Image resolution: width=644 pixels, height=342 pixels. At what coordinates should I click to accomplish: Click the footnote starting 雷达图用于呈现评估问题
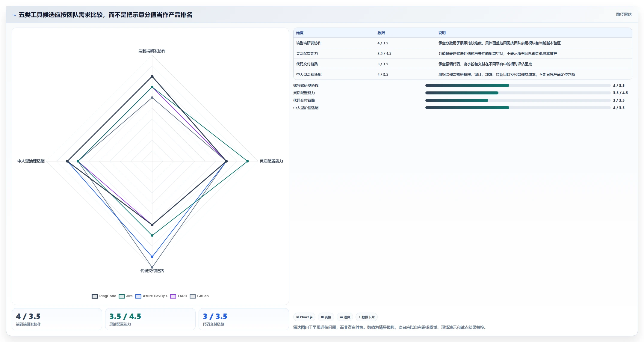[x=390, y=327]
